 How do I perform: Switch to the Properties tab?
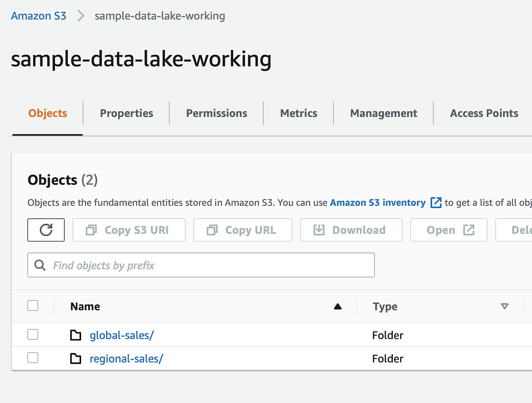[x=126, y=113]
